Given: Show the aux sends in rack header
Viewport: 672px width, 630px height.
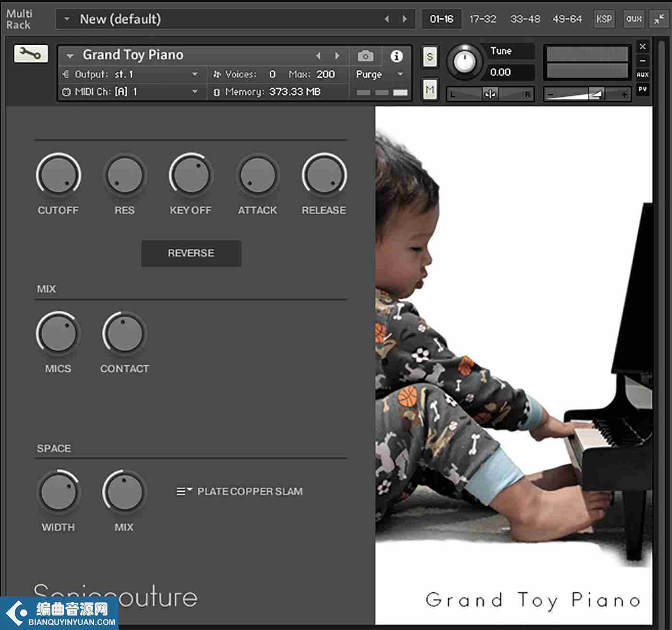Looking at the screenshot, I should point(634,19).
